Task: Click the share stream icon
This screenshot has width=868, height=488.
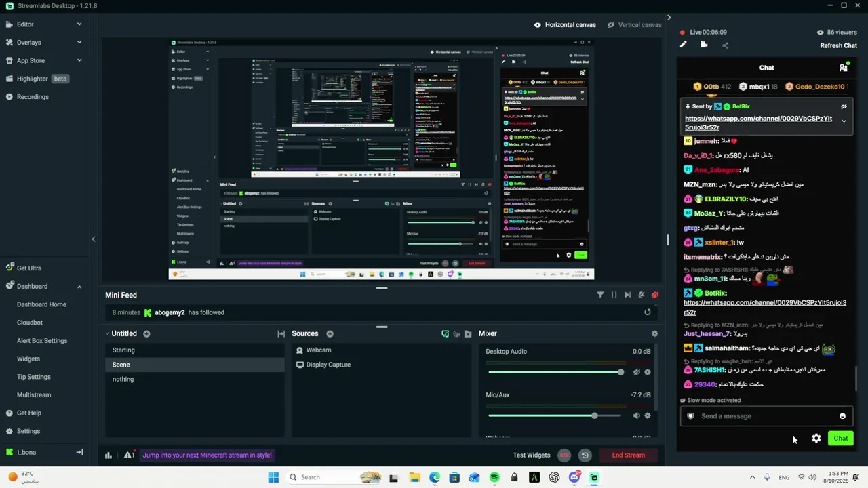Action: point(725,45)
